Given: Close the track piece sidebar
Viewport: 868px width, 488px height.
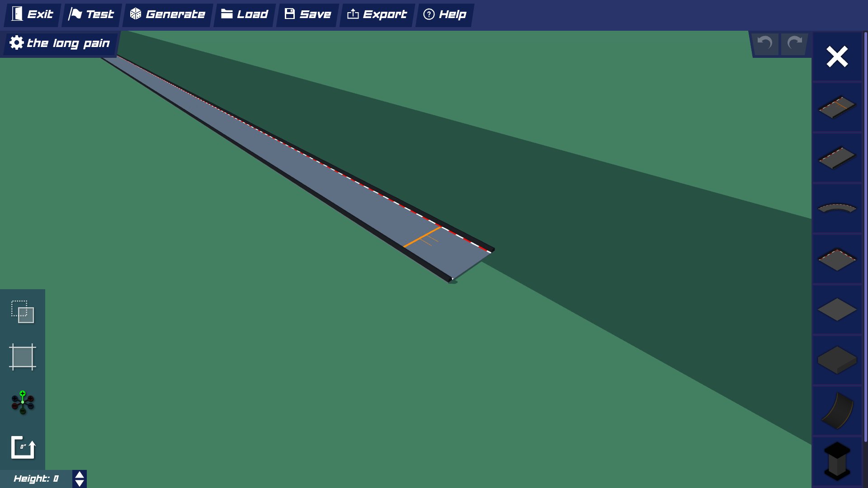Looking at the screenshot, I should click(837, 56).
